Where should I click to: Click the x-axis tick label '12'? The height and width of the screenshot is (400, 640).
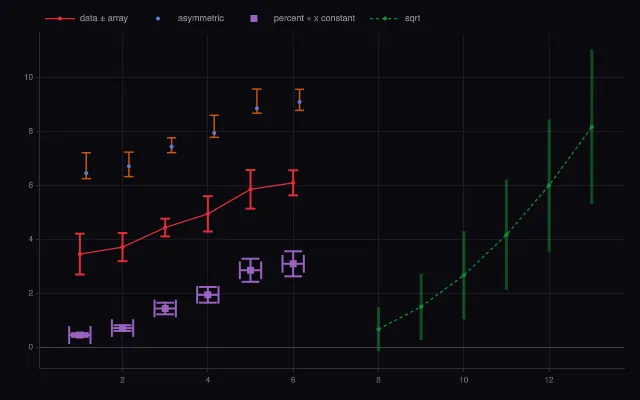pos(549,380)
